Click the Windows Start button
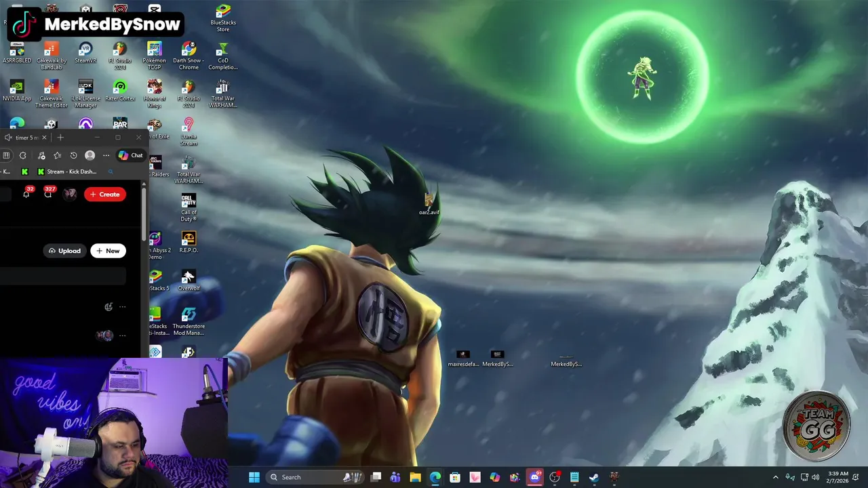 click(x=254, y=477)
